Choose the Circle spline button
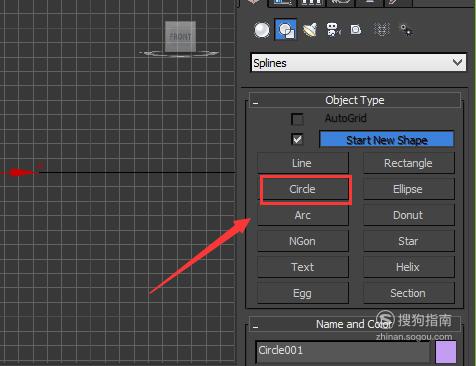476x366 pixels. coord(303,189)
